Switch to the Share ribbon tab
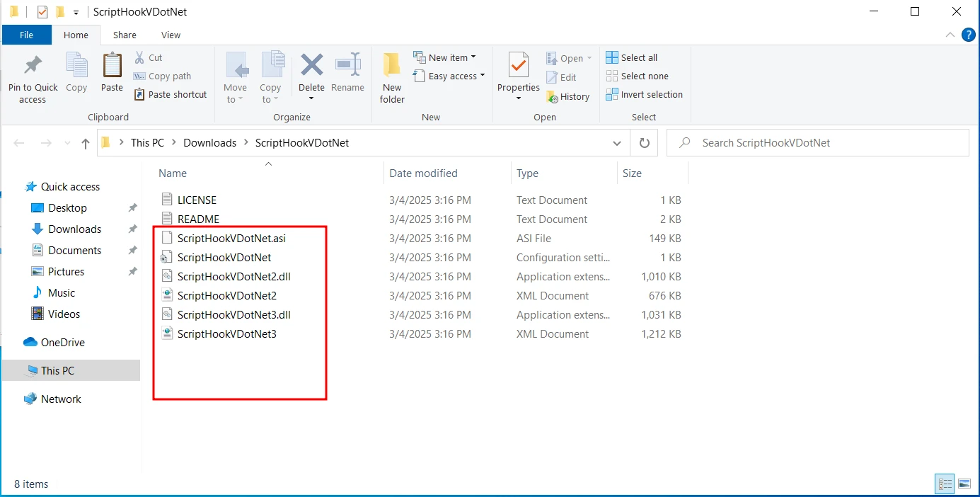This screenshot has height=497, width=980. (x=125, y=35)
